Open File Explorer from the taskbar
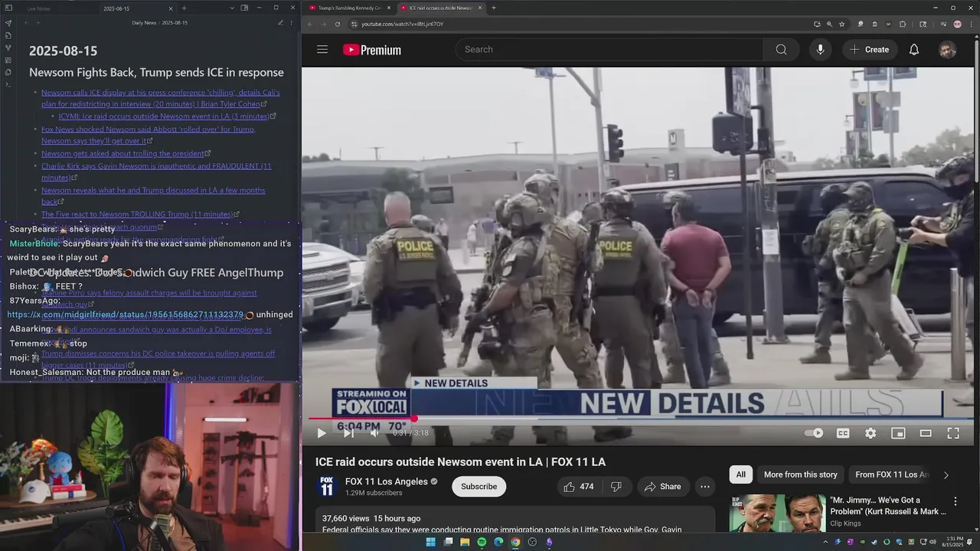This screenshot has height=551, width=980. coord(465,542)
